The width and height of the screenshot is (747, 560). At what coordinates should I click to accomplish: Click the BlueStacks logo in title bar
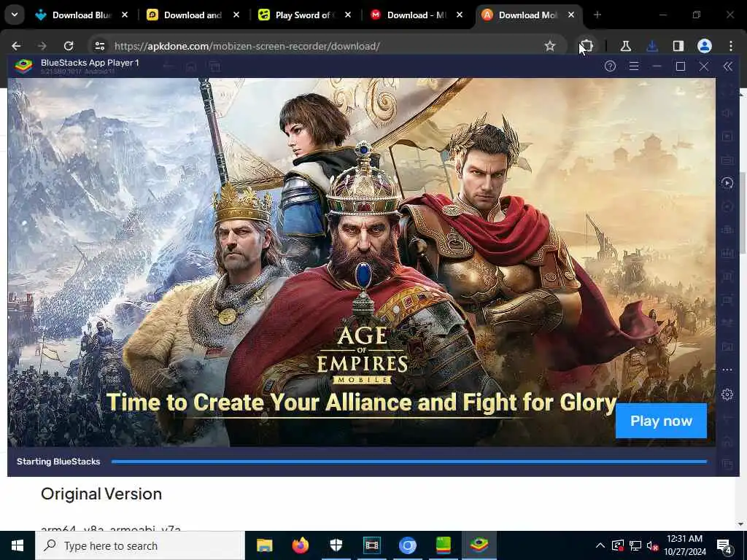click(23, 66)
